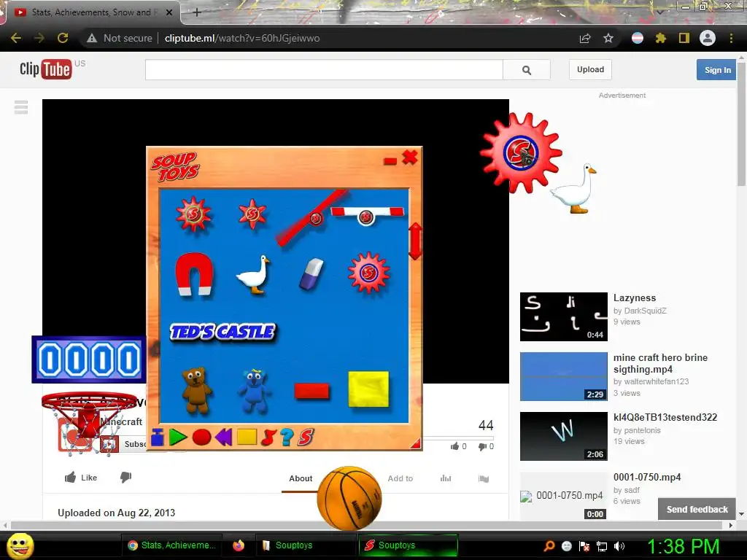Click the ClipTube search input field

[x=324, y=70]
